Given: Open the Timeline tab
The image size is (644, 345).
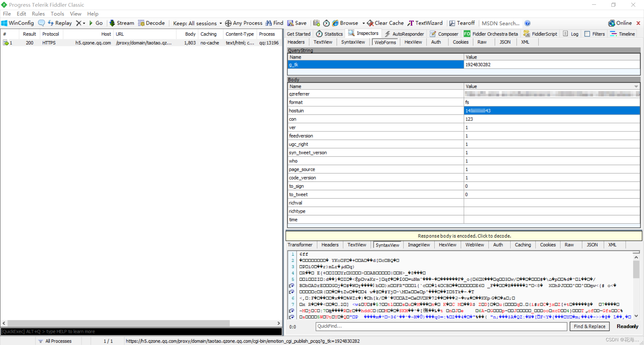Looking at the screenshot, I should [x=623, y=34].
